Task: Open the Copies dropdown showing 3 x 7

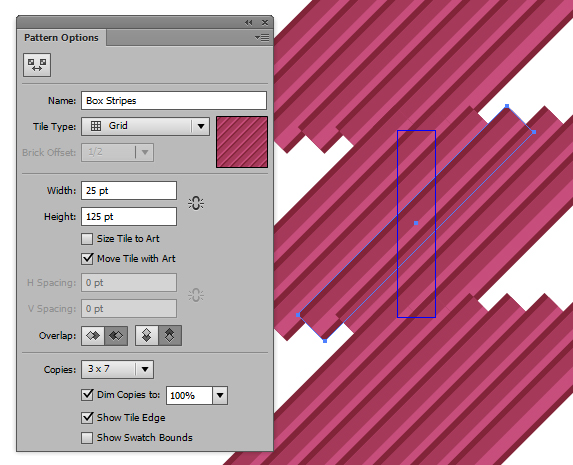Action: click(117, 369)
